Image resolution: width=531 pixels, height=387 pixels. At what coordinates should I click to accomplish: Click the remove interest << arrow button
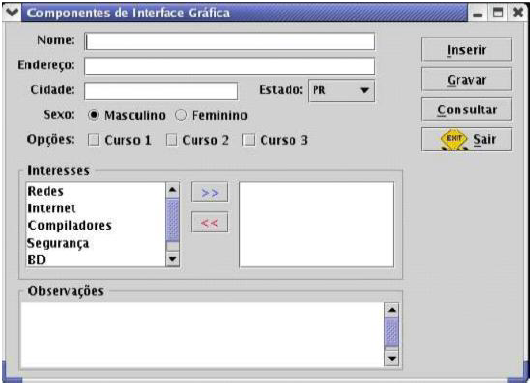(210, 222)
